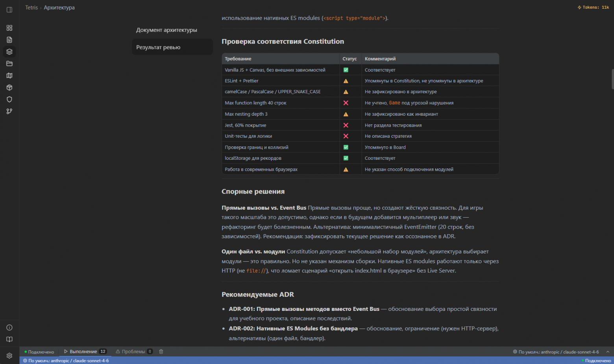The width and height of the screenshot is (614, 364).
Task: Open the document page icon in sidebar
Action: tap(9, 40)
